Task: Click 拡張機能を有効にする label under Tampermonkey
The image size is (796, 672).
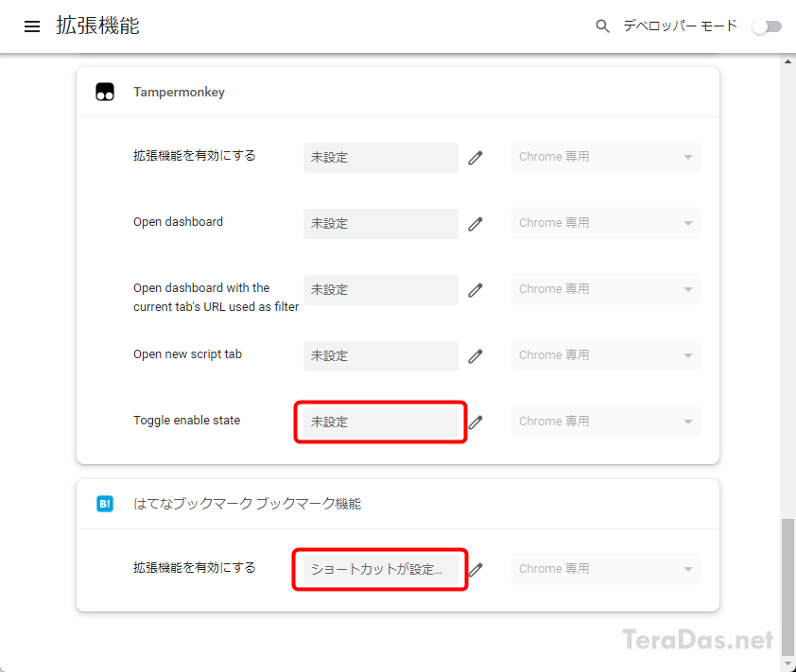Action: click(x=195, y=155)
